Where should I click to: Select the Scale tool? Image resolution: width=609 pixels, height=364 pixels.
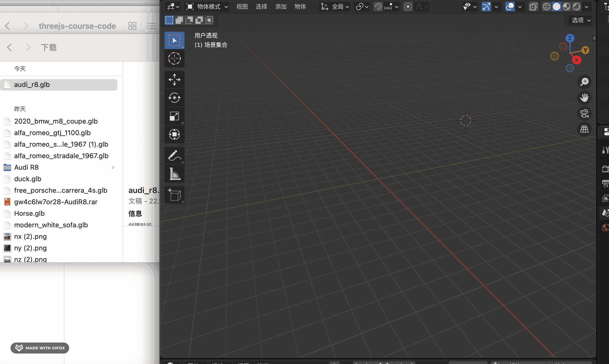[174, 116]
